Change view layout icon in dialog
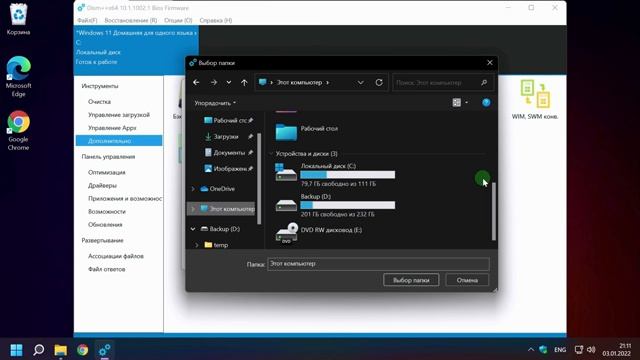 pyautogui.click(x=456, y=102)
